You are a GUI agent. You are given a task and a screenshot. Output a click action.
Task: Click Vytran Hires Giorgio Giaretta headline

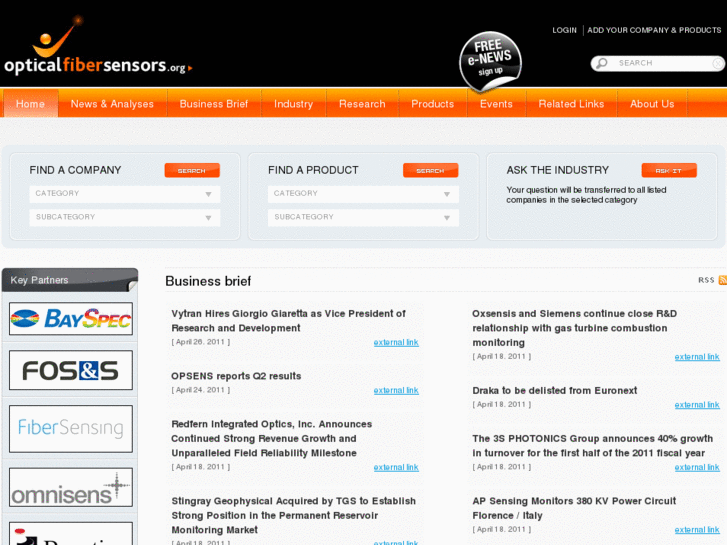(288, 321)
